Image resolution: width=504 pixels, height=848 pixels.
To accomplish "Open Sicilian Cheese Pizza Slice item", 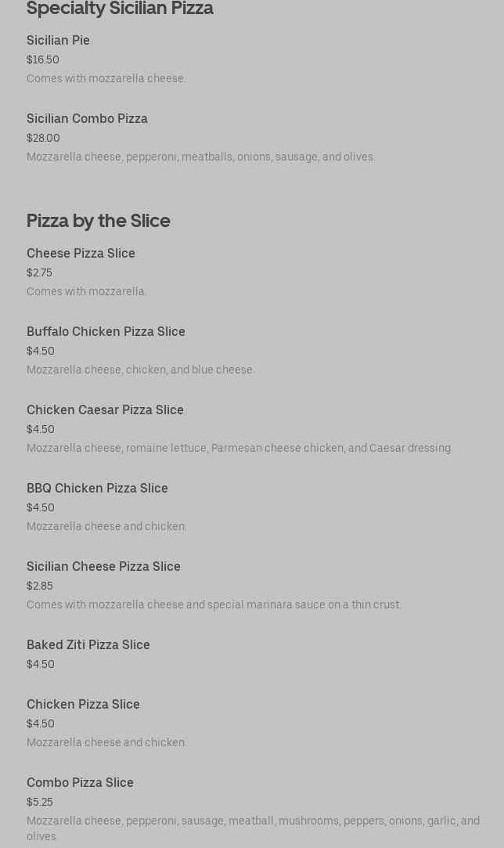I will (103, 567).
